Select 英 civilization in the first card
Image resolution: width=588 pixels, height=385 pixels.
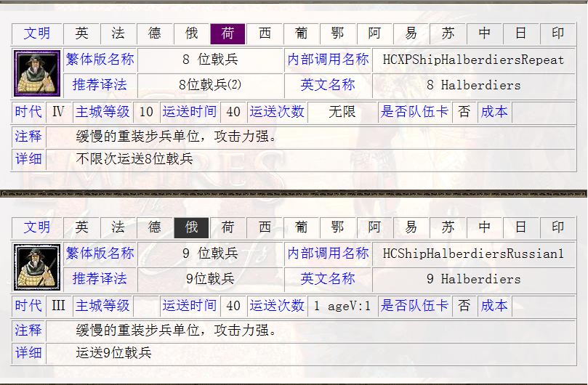81,33
